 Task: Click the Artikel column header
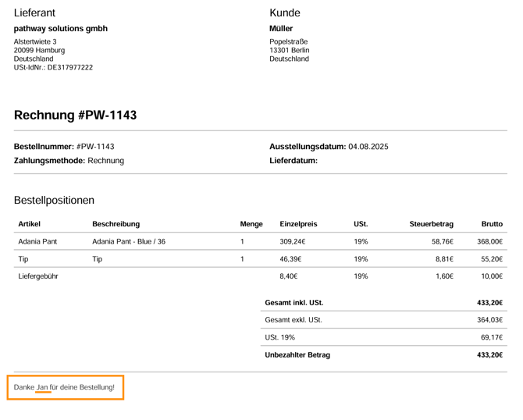click(x=29, y=224)
